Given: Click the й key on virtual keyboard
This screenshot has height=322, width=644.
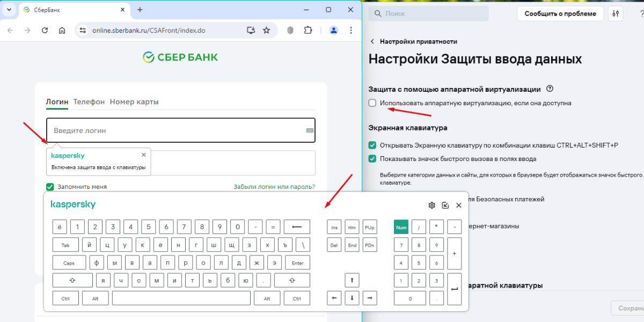Looking at the screenshot, I should point(90,245).
